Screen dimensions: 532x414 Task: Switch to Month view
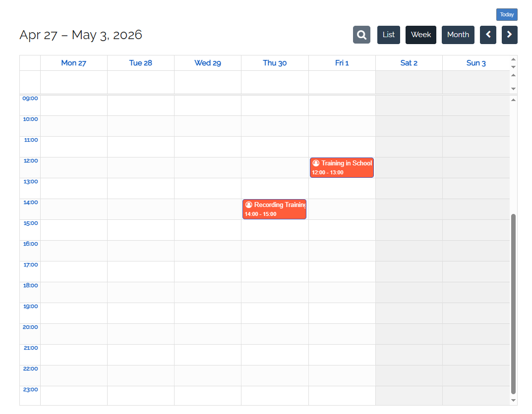[458, 35]
